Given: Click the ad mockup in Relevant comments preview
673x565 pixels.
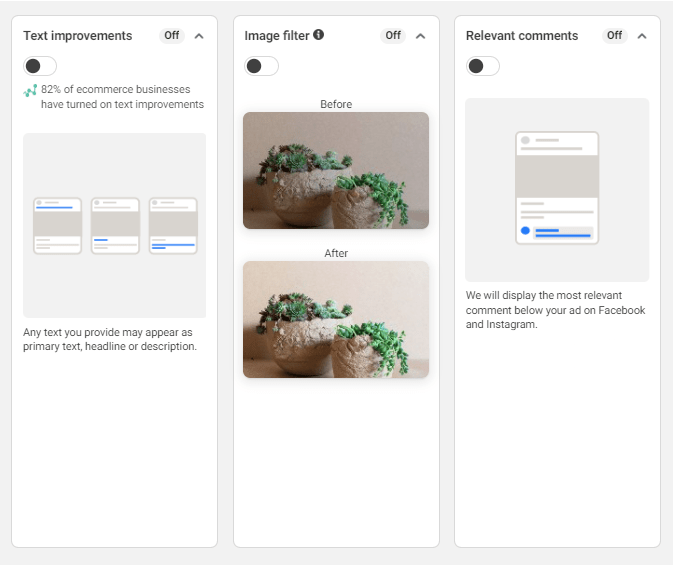Looking at the screenshot, I should [557, 188].
